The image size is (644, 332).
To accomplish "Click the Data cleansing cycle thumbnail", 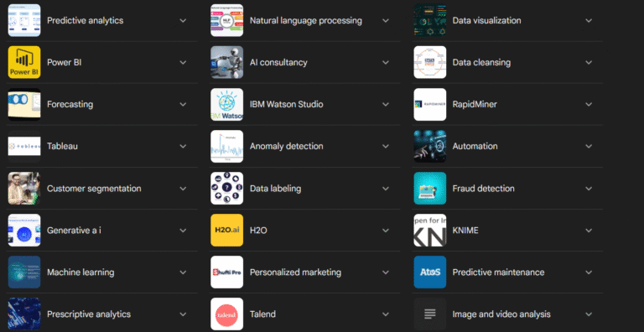I will point(429,62).
